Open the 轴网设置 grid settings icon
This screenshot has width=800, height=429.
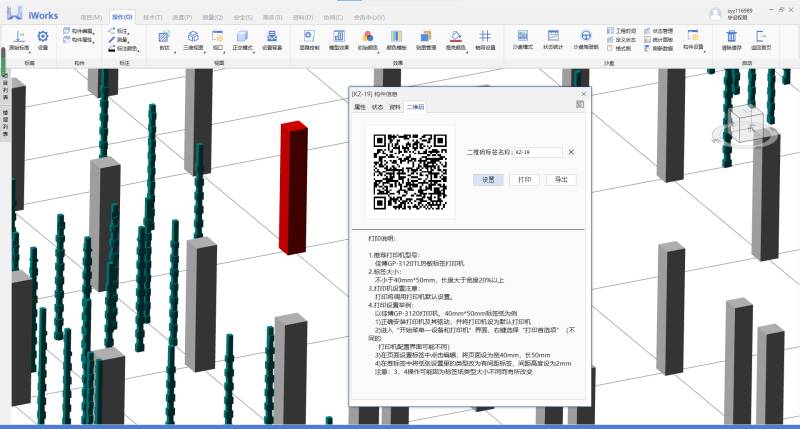(x=485, y=36)
